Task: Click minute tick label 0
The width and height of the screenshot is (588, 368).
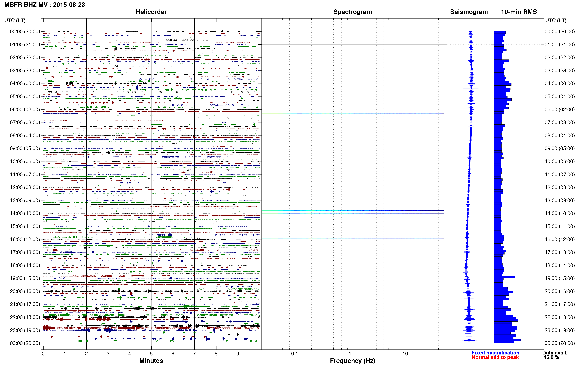Action: pos(43,354)
